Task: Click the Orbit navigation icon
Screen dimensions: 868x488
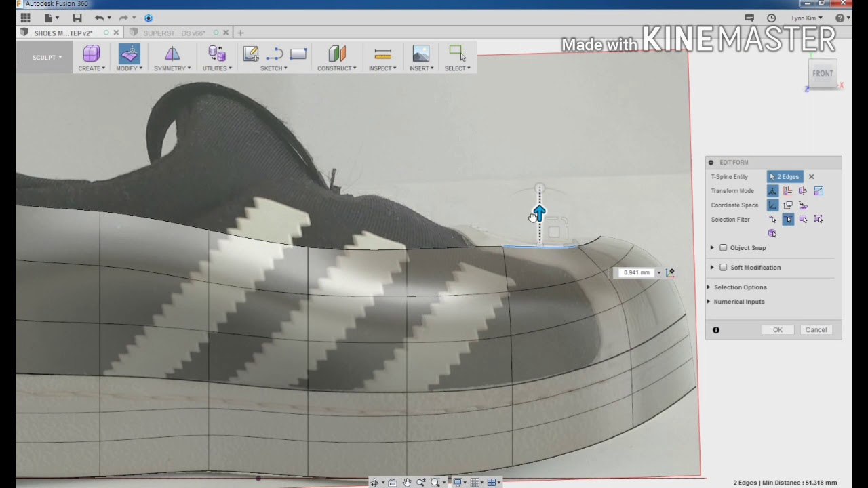Action: coord(374,483)
